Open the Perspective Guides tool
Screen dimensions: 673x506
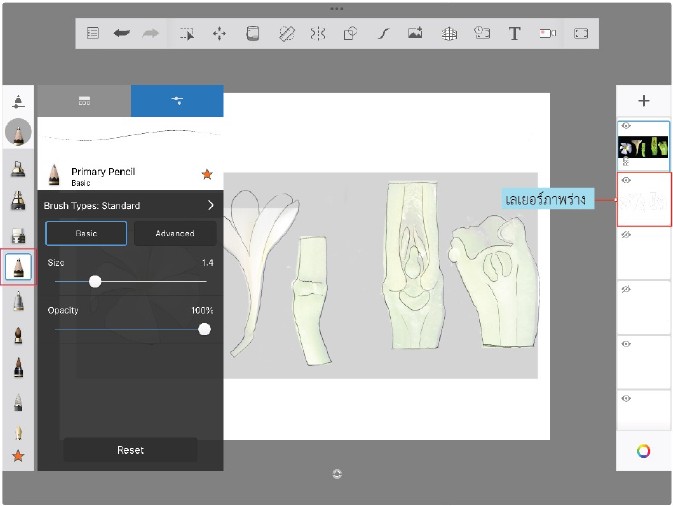449,33
